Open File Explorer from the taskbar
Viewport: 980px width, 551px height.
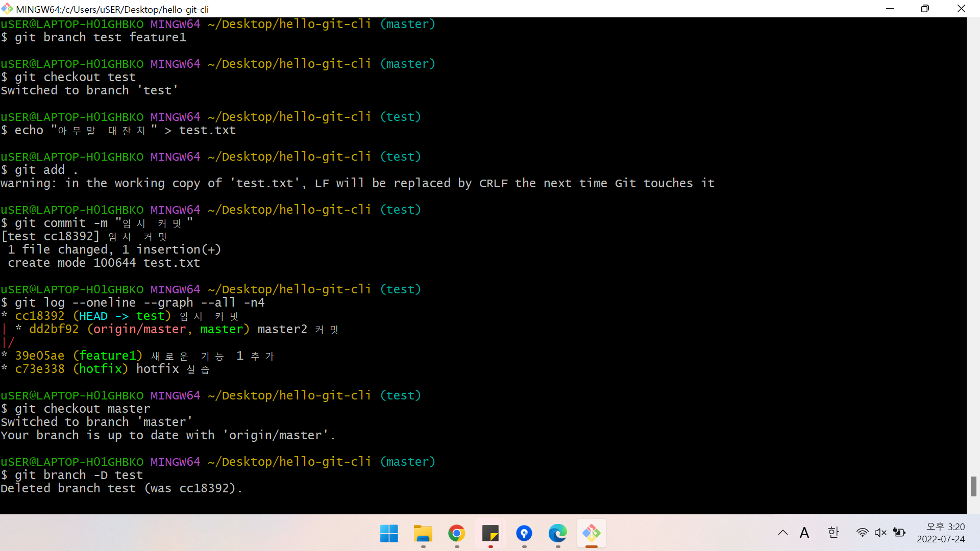point(423,534)
